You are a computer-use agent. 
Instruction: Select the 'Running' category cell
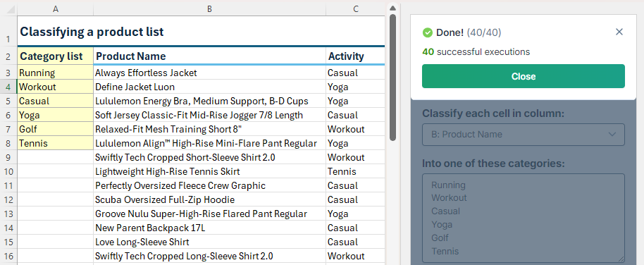[56, 73]
